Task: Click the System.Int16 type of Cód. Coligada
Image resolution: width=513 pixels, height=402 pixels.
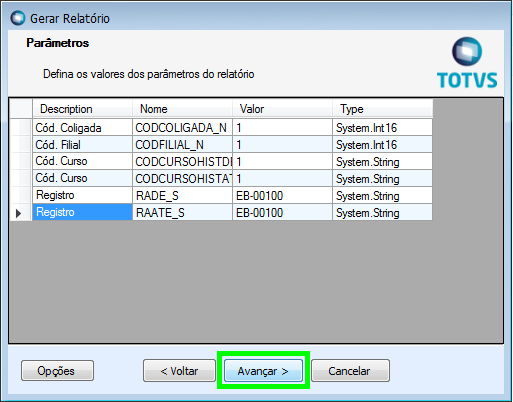Action: pos(383,128)
